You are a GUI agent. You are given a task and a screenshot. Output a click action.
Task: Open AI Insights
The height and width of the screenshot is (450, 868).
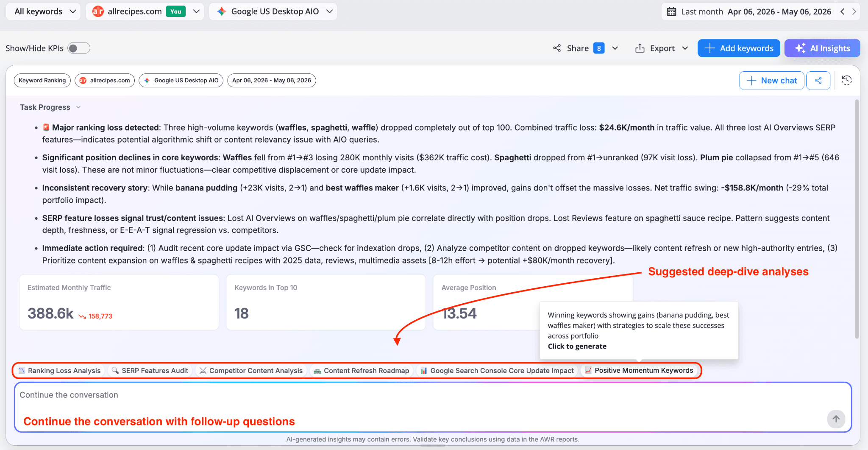click(822, 48)
